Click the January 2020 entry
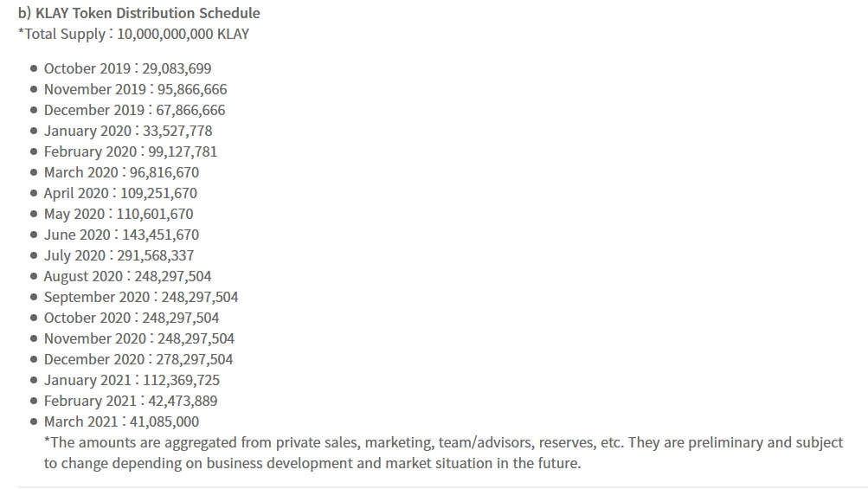The height and width of the screenshot is (489, 868). coord(128,131)
